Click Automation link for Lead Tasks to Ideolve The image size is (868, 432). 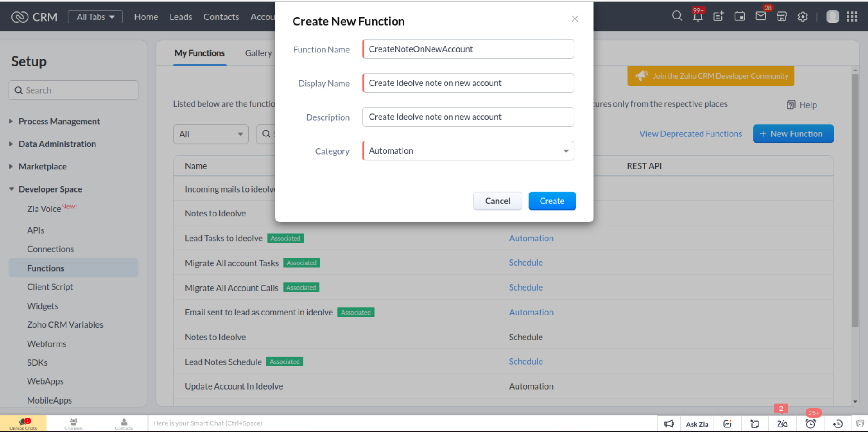[531, 238]
